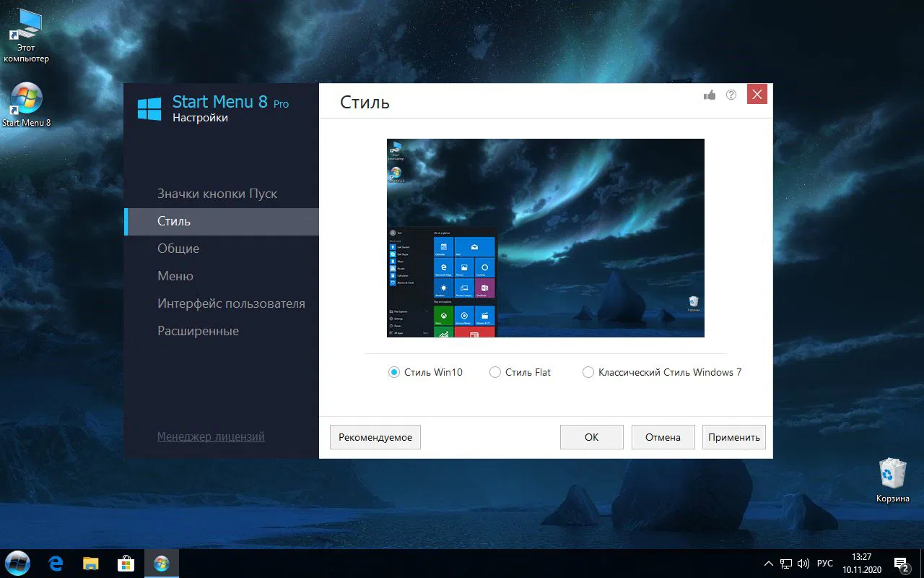This screenshot has width=924, height=578.
Task: Open the Интерфейс пользователя section
Action: (232, 303)
